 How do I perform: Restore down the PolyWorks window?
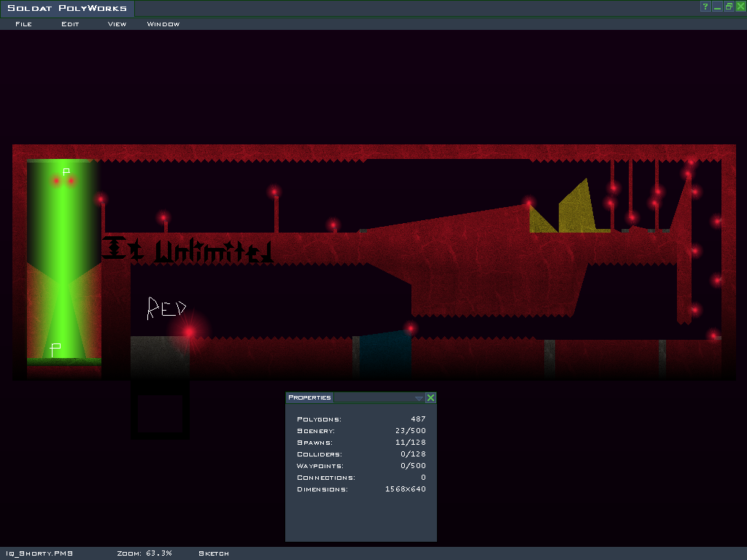[729, 7]
